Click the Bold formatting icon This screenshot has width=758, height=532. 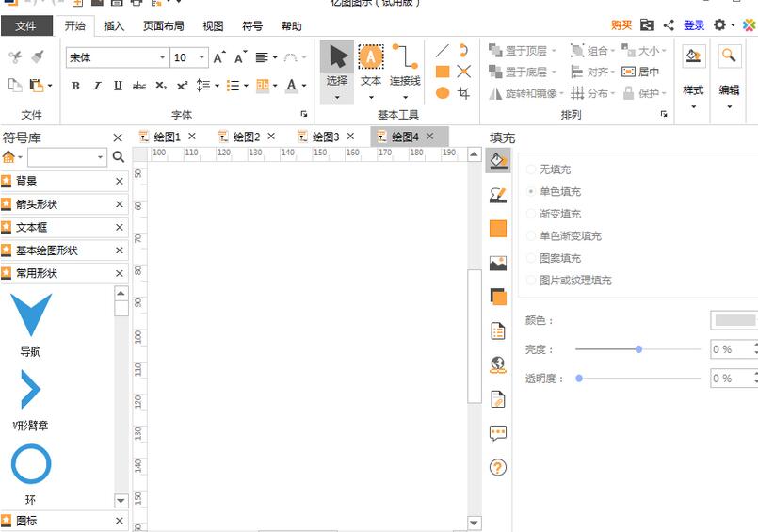point(75,86)
